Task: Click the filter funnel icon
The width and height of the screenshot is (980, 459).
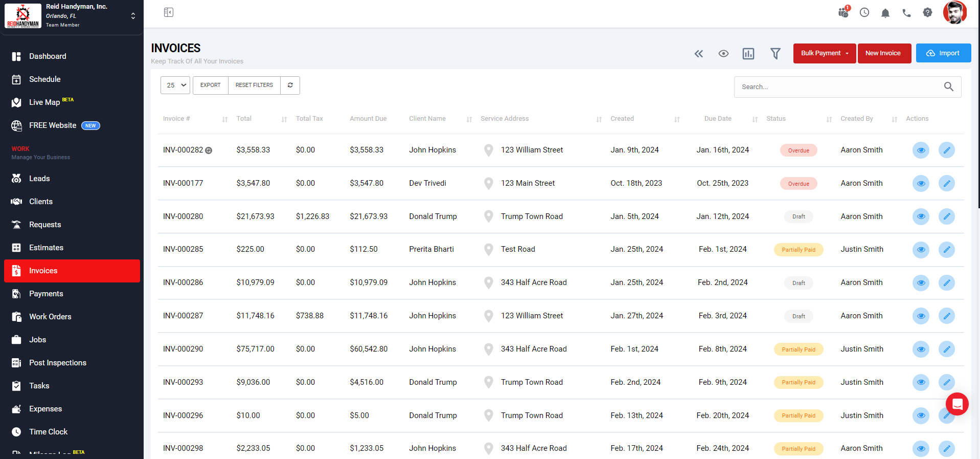Action: (x=775, y=54)
